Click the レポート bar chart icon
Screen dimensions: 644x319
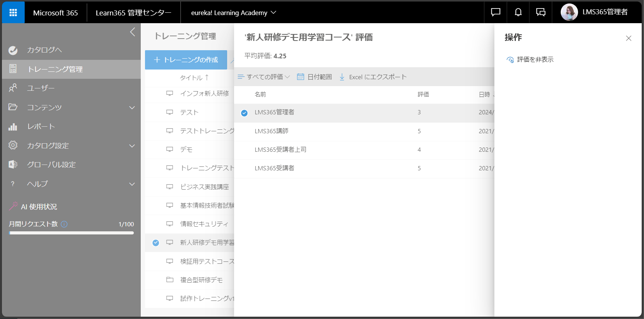(x=13, y=126)
